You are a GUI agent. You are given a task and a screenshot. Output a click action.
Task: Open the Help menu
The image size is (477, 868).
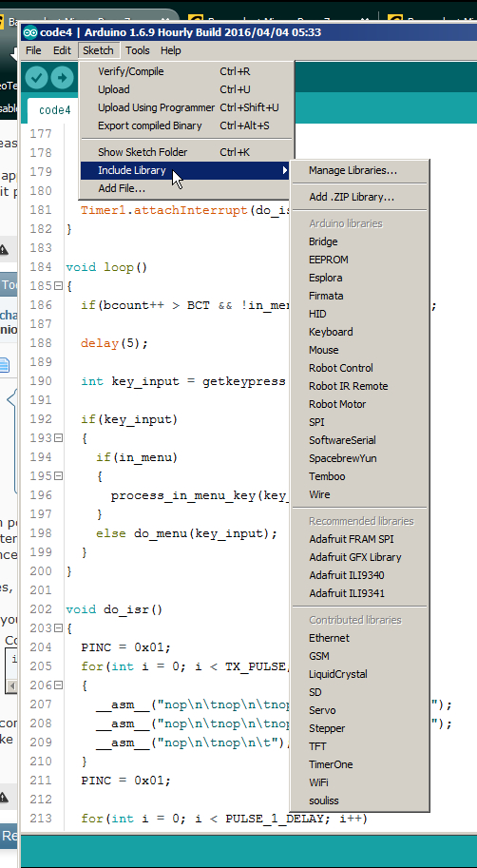click(x=170, y=50)
